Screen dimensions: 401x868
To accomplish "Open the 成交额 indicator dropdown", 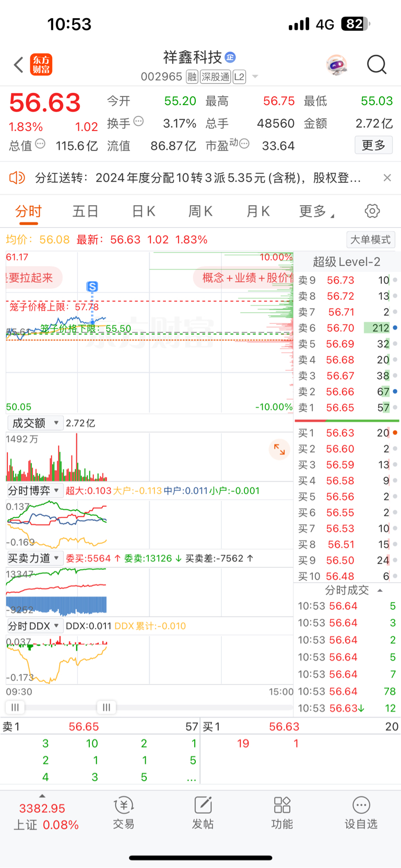I will [36, 423].
